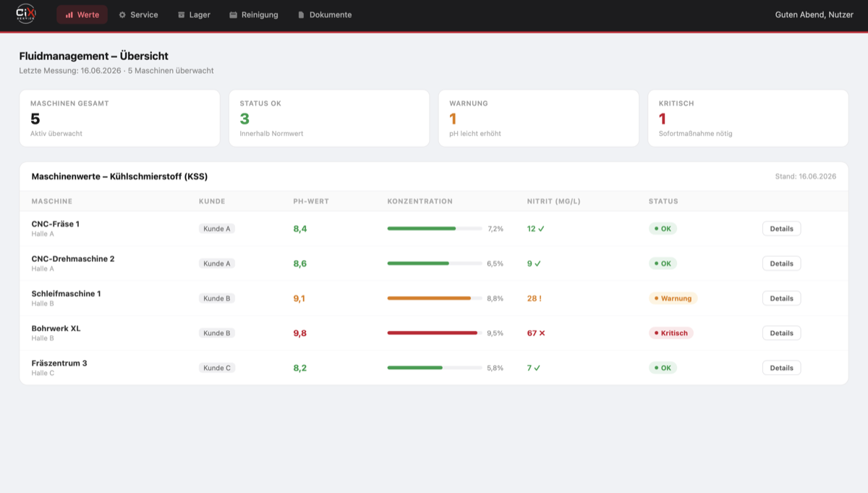Click the pH value 9,8
Image resolution: width=868 pixels, height=493 pixels.
pos(299,333)
